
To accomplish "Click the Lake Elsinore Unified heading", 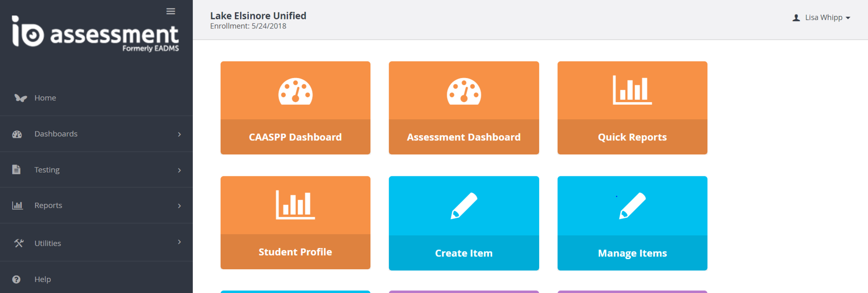I will tap(258, 16).
